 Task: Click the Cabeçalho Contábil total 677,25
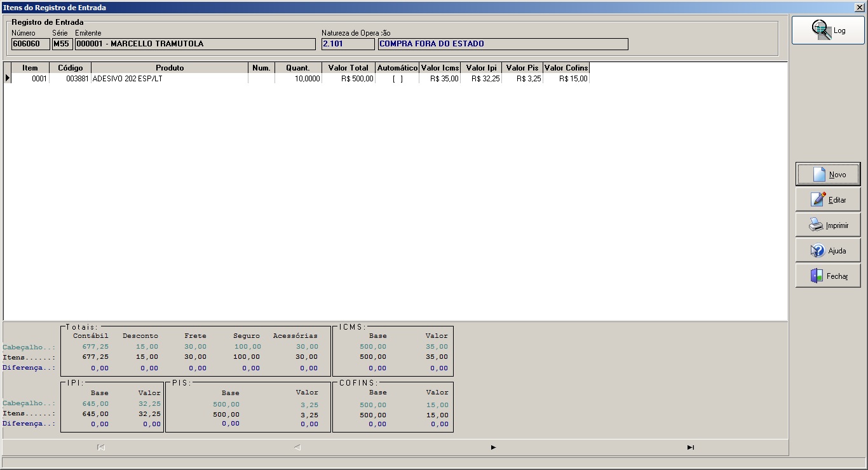pos(95,347)
